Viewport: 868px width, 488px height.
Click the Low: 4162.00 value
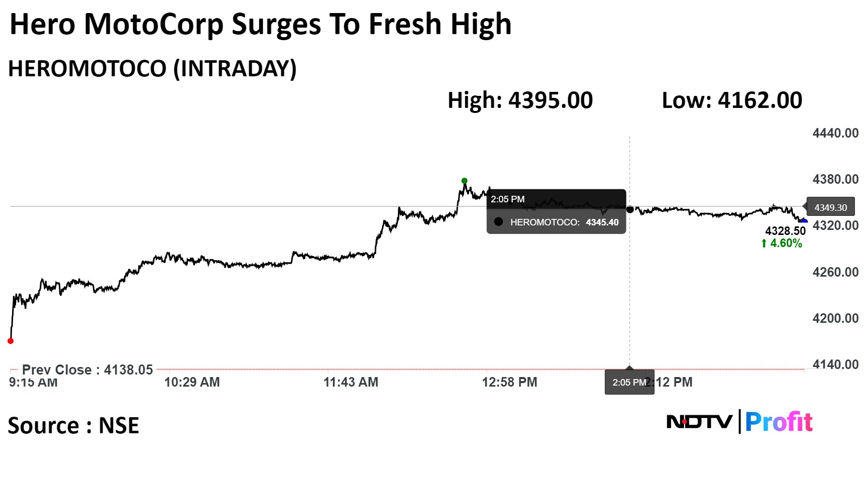click(x=732, y=100)
